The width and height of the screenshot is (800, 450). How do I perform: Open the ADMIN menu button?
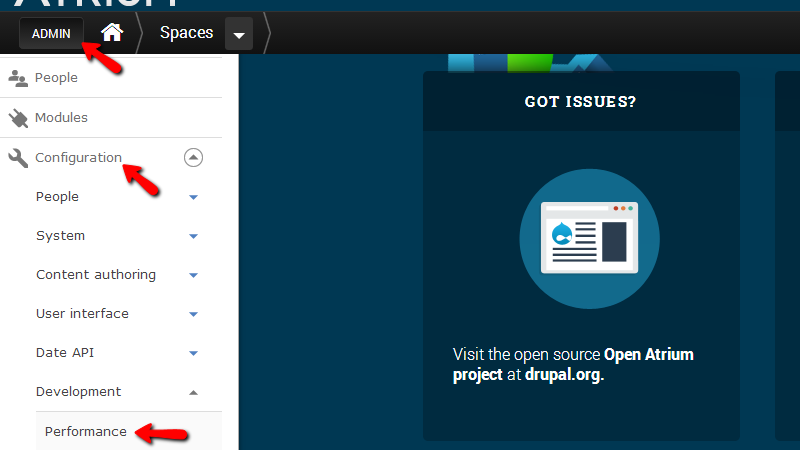tap(51, 34)
